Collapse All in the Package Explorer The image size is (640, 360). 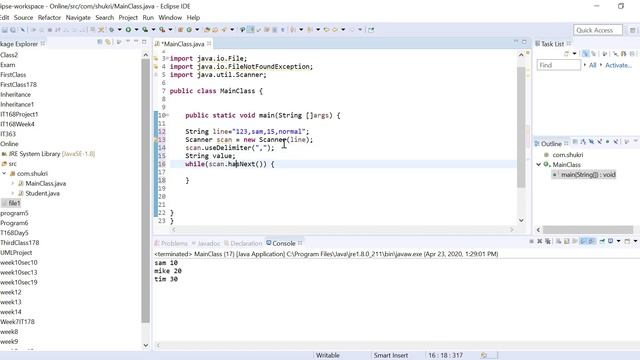[100, 42]
